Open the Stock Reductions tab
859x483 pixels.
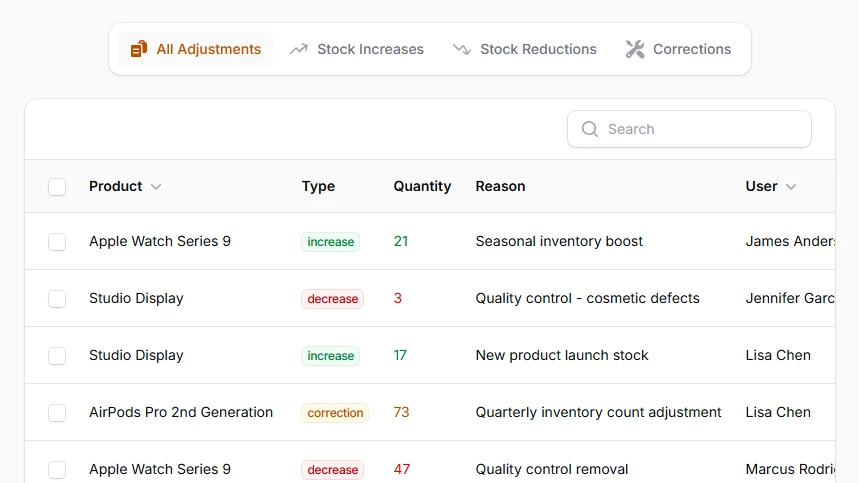pos(524,49)
